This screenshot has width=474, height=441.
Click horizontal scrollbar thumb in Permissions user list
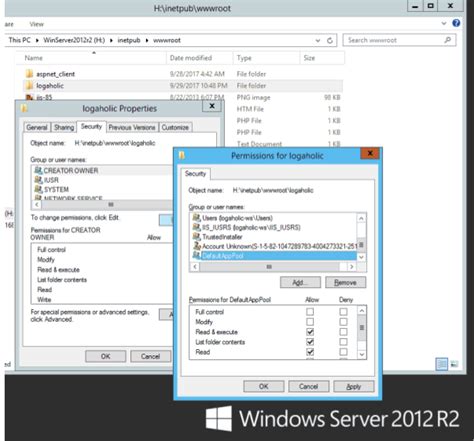click(x=269, y=267)
